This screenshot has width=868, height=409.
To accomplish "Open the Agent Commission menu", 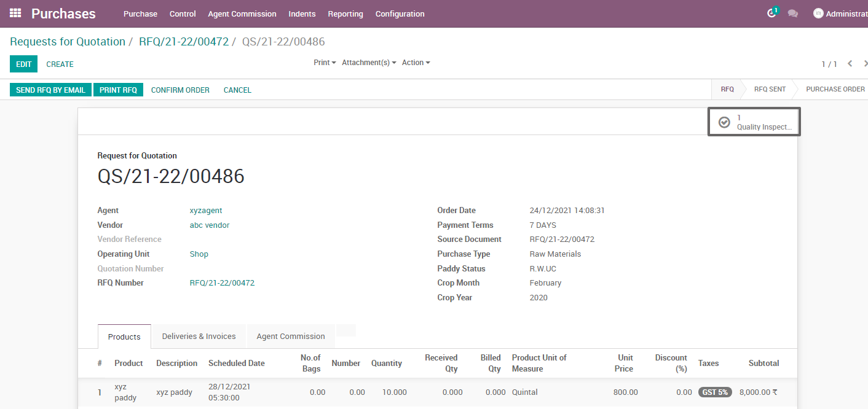I will pyautogui.click(x=242, y=14).
